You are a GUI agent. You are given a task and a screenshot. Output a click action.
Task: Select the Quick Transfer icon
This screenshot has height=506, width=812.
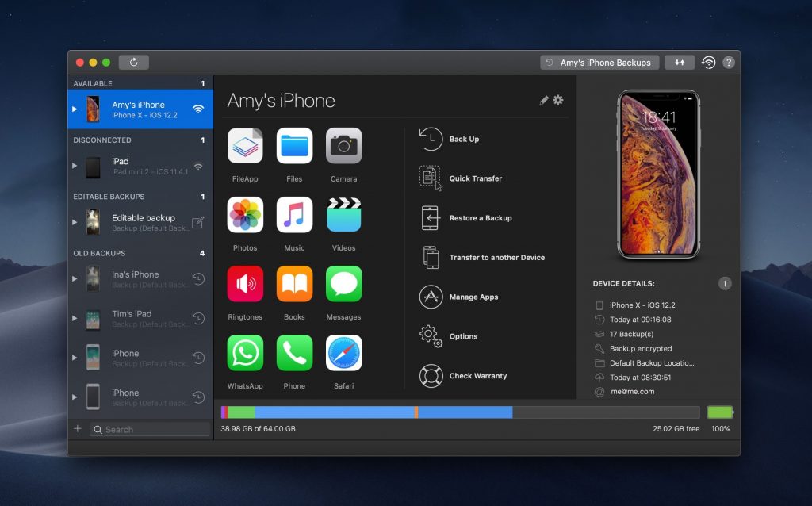pyautogui.click(x=430, y=178)
